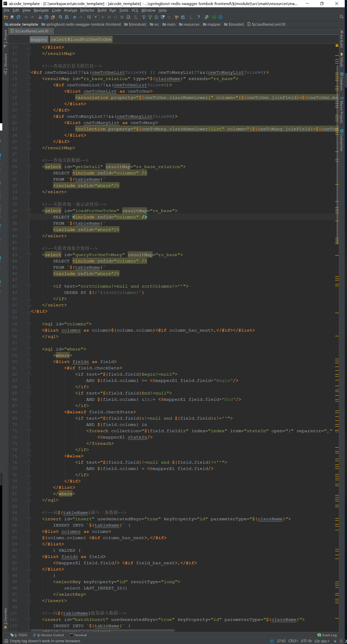Click the Back navigation arrow icon
This screenshot has width=347, height=644.
pos(75,17)
